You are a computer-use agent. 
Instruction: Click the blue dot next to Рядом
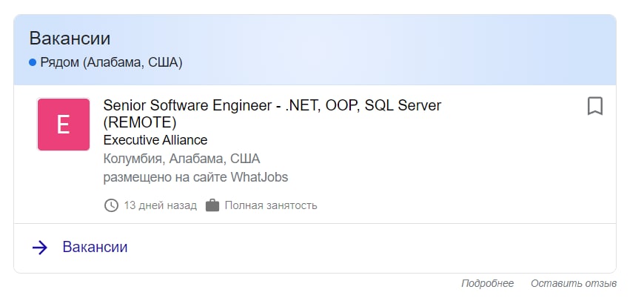(x=33, y=62)
